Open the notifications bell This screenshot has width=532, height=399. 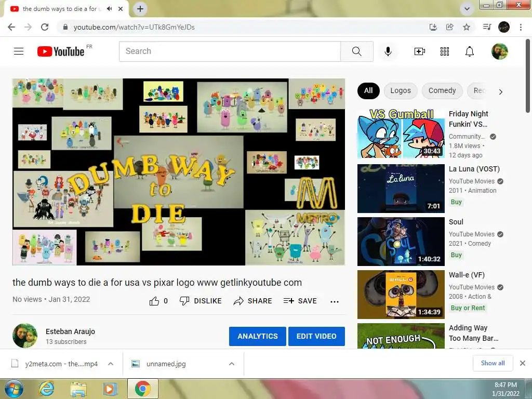pyautogui.click(x=470, y=51)
